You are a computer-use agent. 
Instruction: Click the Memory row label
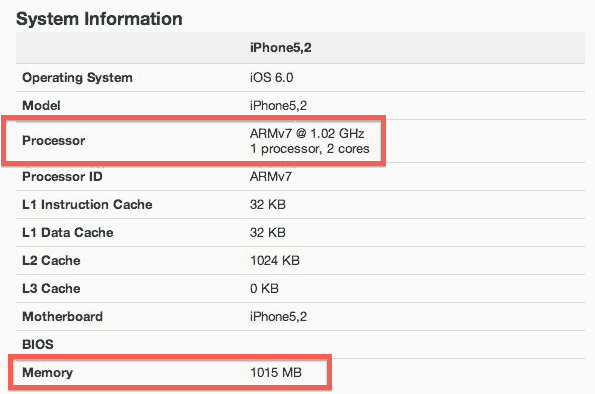coord(47,373)
